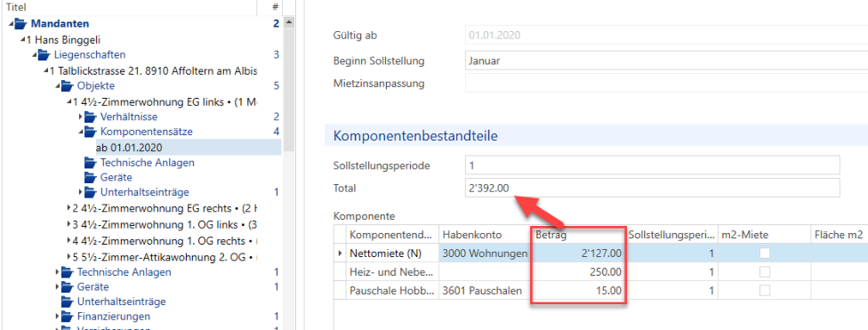Click the row selector arrow of Nettomiete row

point(340,254)
